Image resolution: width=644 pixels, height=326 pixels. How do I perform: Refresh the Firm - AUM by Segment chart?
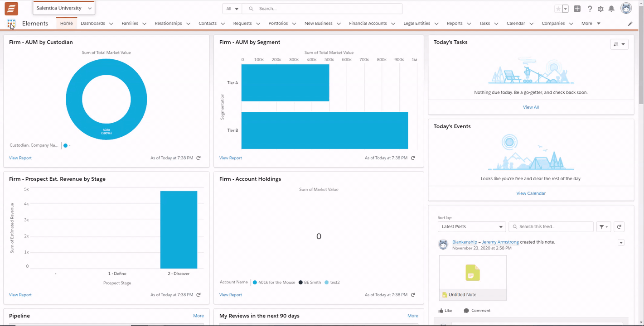(413, 158)
